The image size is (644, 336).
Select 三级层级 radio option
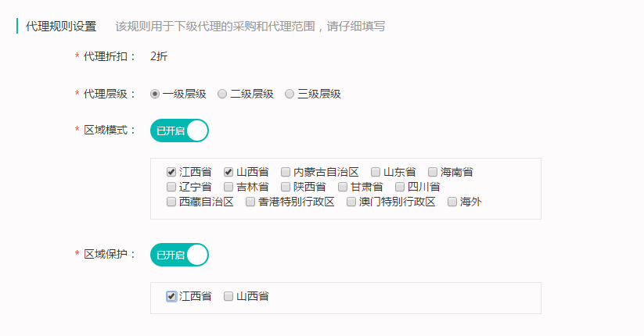(290, 94)
